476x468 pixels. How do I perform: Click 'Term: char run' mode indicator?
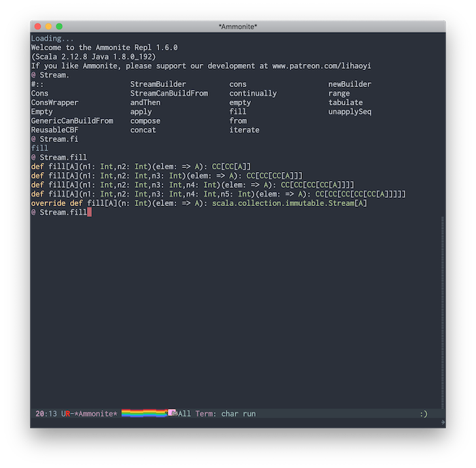[x=226, y=414]
